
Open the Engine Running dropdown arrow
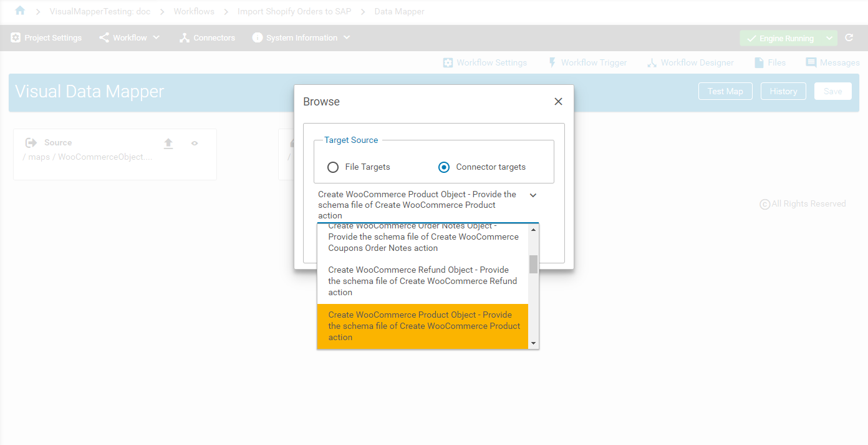(829, 38)
